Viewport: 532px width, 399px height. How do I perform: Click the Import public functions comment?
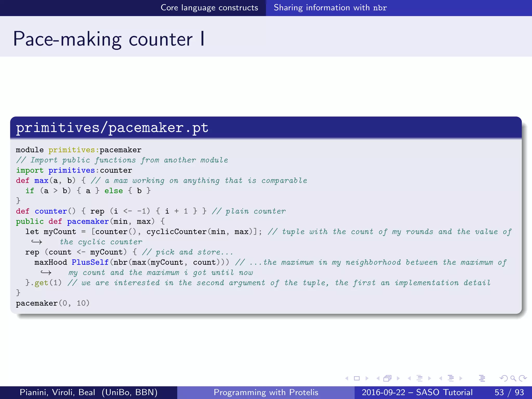(122, 160)
